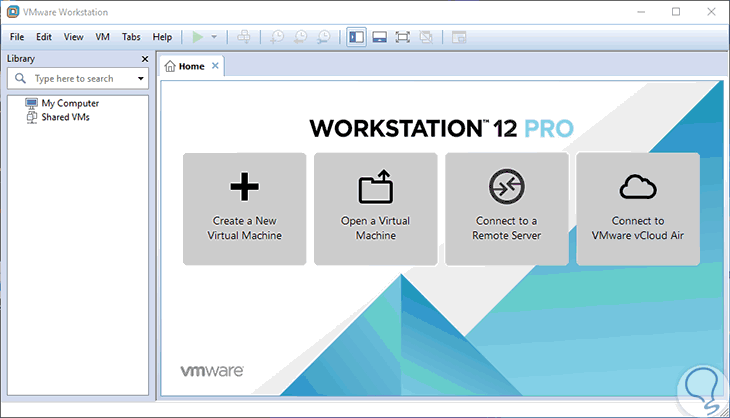
Task: Click the Send Ctrl+Alt+Del toolbar icon
Action: [x=243, y=37]
